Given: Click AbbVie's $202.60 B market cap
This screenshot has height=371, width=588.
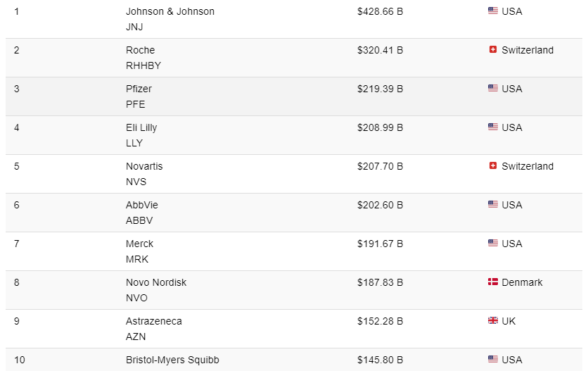Looking at the screenshot, I should pyautogui.click(x=380, y=205).
